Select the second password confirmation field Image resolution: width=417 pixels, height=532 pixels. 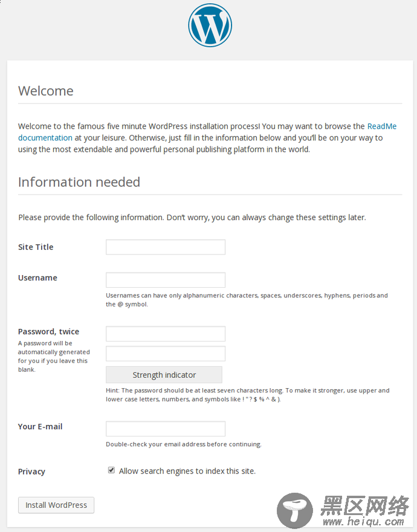(166, 354)
